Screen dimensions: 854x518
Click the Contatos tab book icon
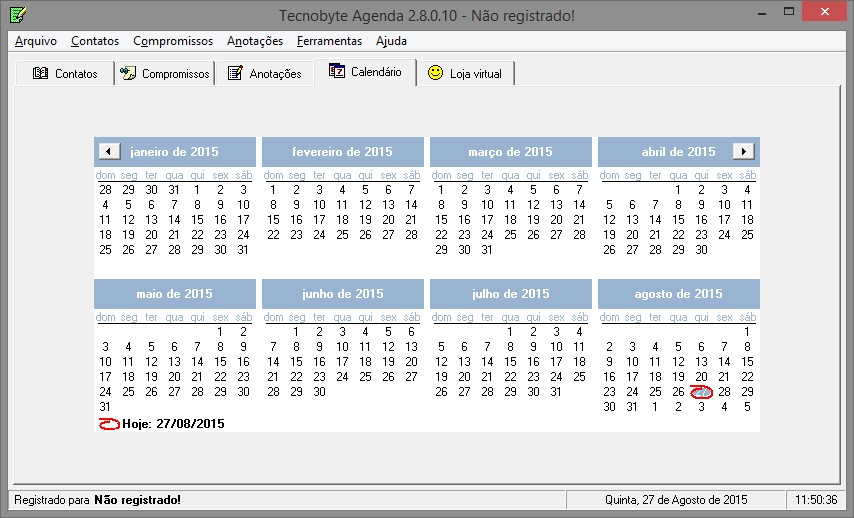[40, 73]
